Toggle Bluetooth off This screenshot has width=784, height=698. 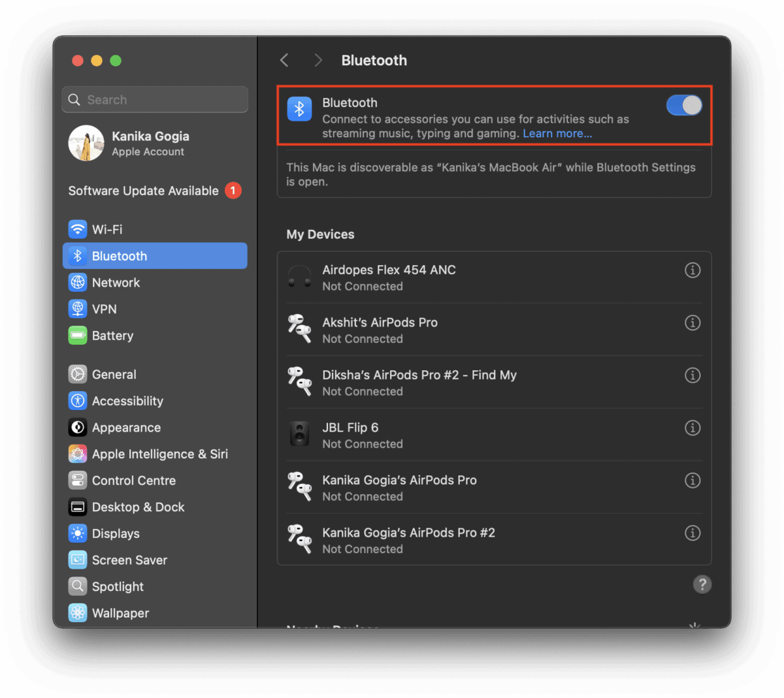pos(683,104)
